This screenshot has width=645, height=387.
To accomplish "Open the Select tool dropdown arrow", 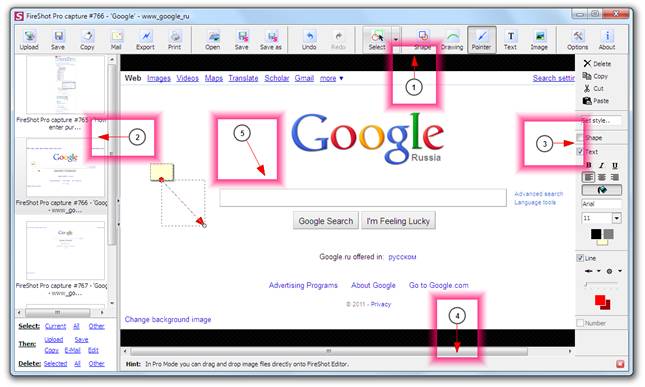I will (x=396, y=40).
